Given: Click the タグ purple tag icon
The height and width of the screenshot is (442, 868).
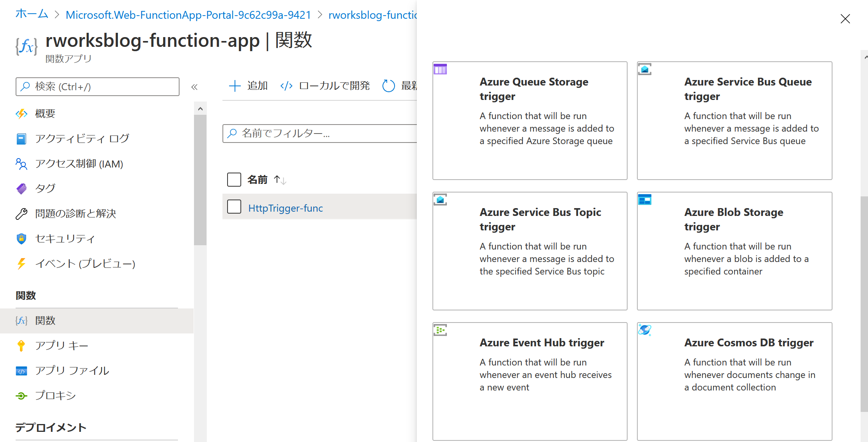Looking at the screenshot, I should click(21, 189).
